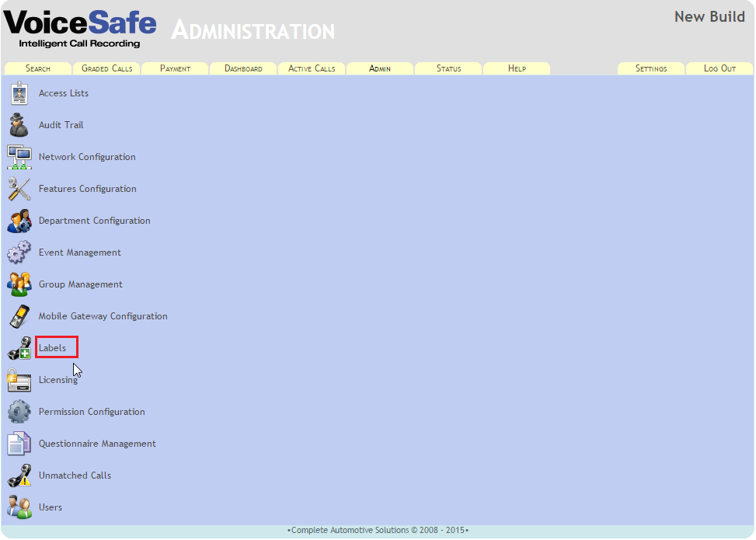Open the Settings tab

(651, 68)
